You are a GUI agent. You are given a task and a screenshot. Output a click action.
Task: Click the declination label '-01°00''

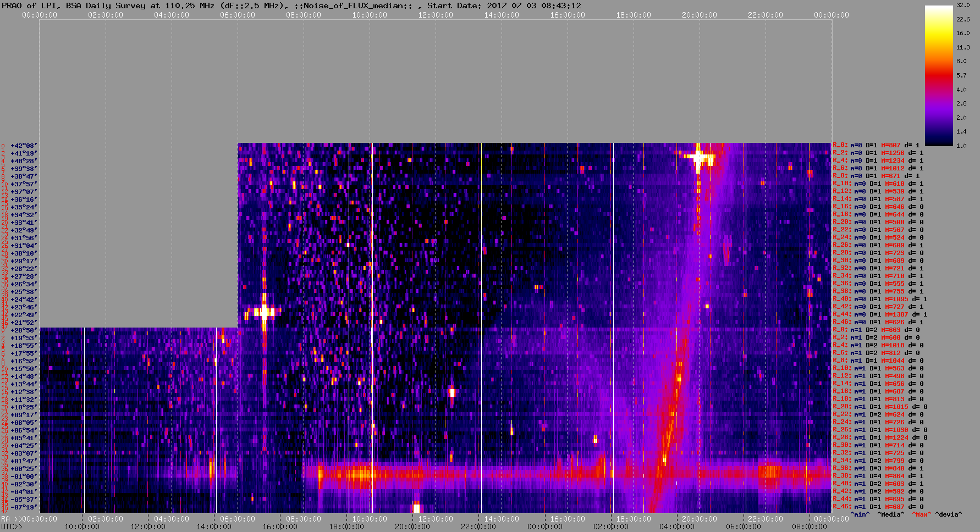coord(24,476)
